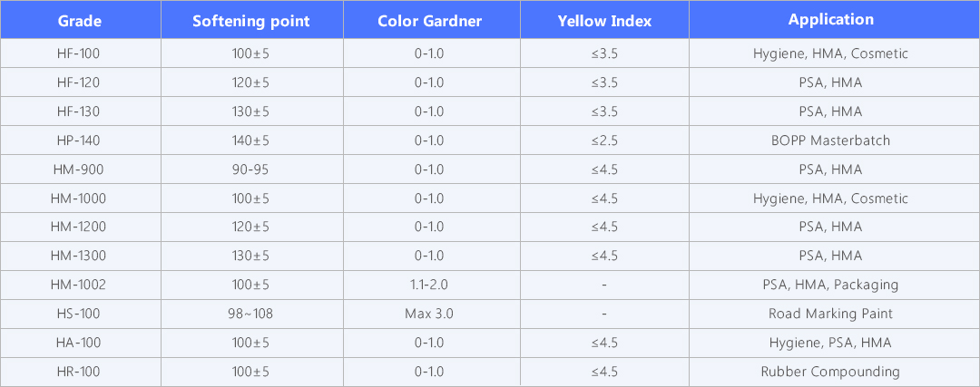
Task: Select the Rubber Compounding application cell
Action: [x=830, y=372]
